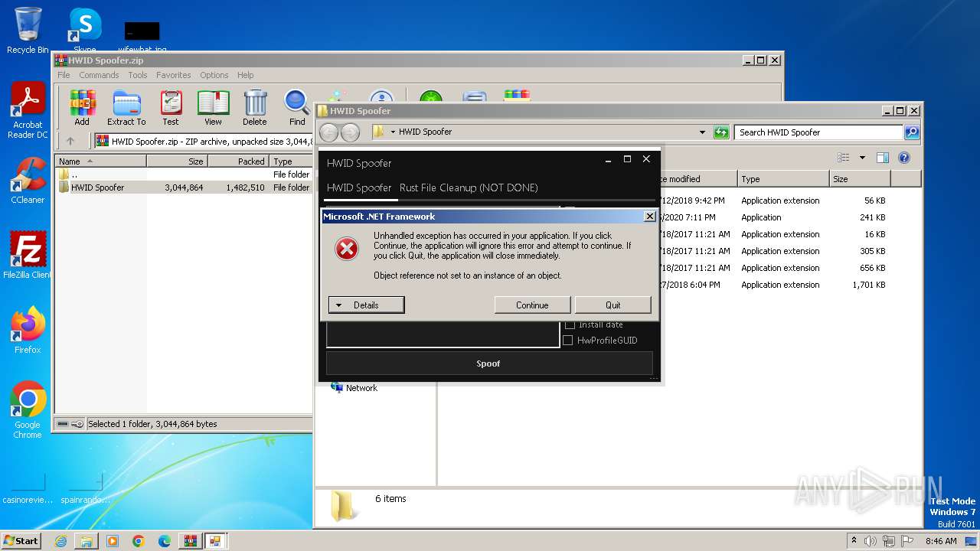Viewport: 980px width, 551px height.
Task: Open the File menu in WinRAR
Action: tap(64, 75)
